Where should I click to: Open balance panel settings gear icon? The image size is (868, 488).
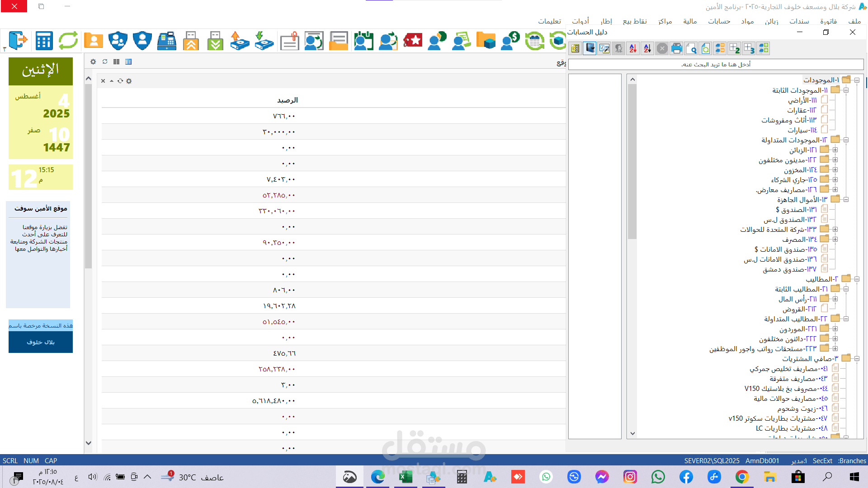coord(129,81)
